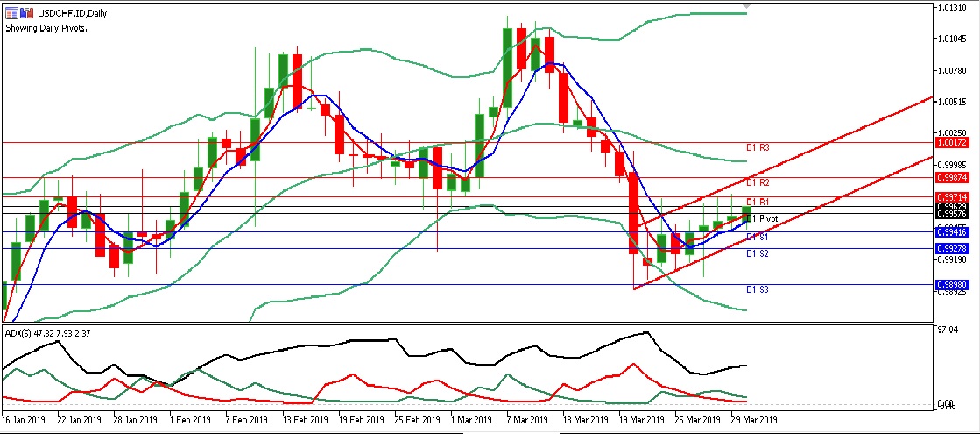Click the 0.99576 black price tag
The image size is (980, 434).
pyautogui.click(x=952, y=214)
